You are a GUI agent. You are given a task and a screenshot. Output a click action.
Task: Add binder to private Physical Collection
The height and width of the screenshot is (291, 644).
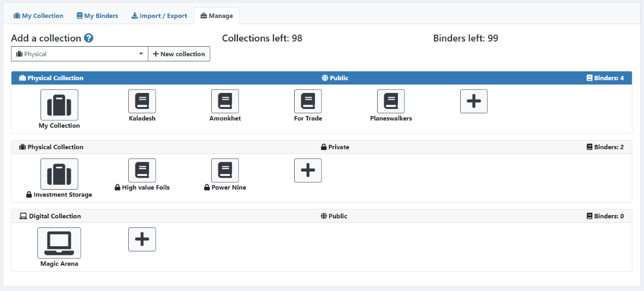pyautogui.click(x=308, y=170)
